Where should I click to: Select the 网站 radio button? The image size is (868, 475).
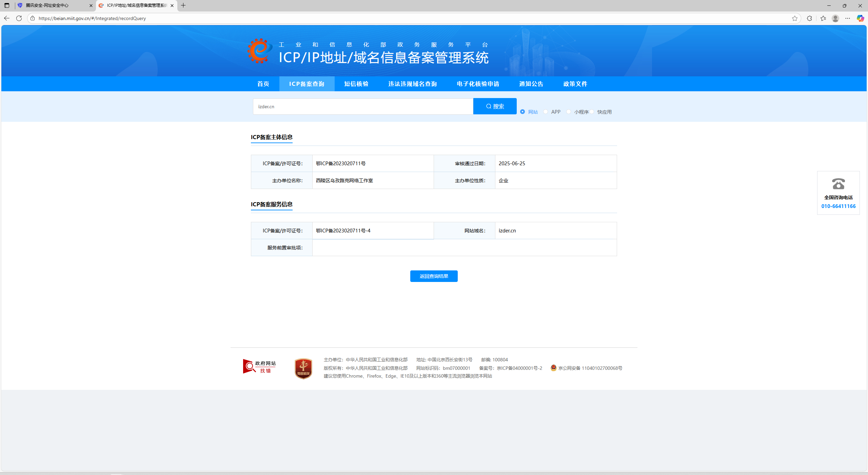click(x=522, y=112)
